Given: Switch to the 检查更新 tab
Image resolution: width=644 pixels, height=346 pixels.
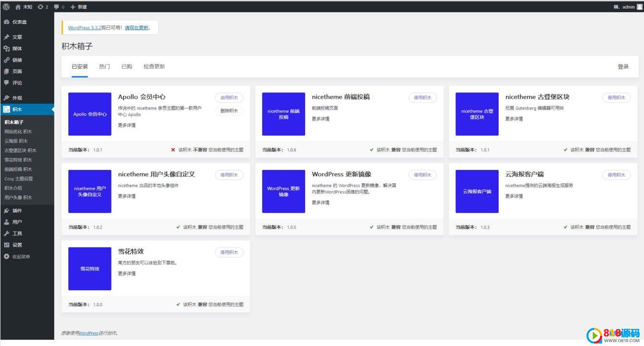Looking at the screenshot, I should pyautogui.click(x=154, y=66).
